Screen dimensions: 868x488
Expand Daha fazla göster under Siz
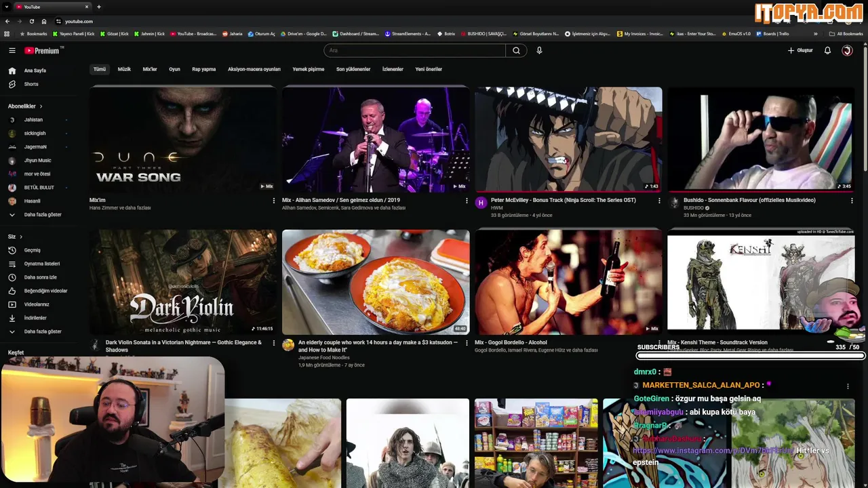pyautogui.click(x=44, y=331)
